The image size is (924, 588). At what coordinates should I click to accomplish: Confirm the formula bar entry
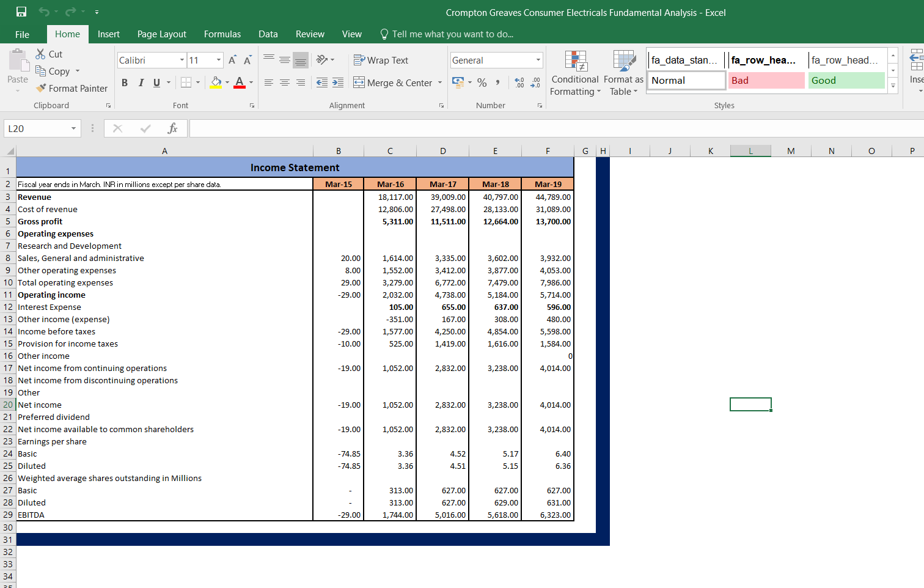(145, 128)
